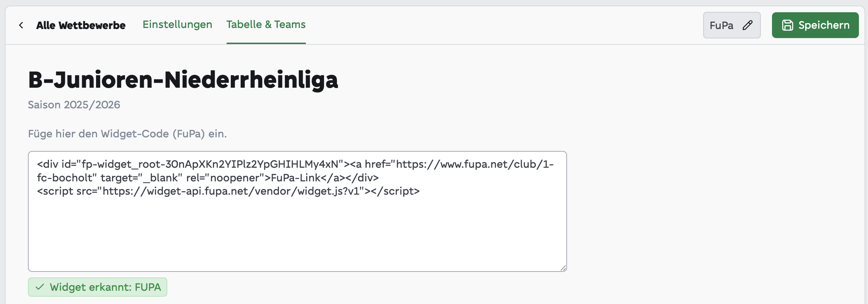This screenshot has width=868, height=304.
Task: Click the green checkmark icon in badge
Action: [40, 287]
